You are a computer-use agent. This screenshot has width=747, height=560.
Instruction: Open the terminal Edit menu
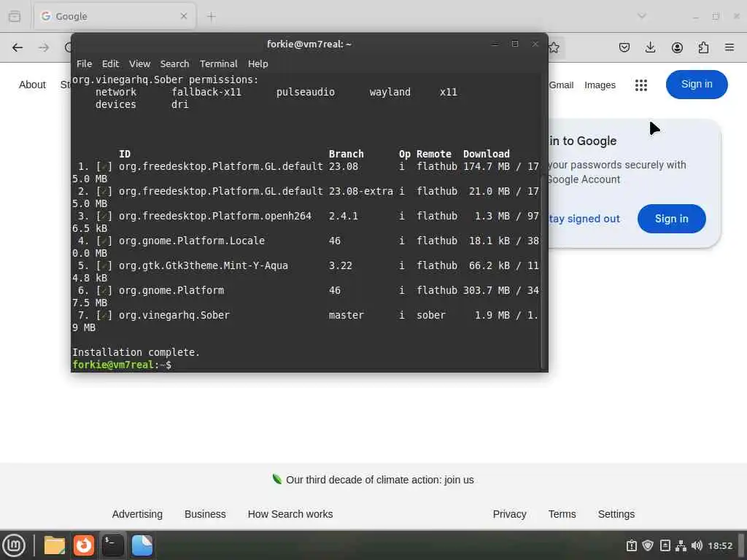111,64
